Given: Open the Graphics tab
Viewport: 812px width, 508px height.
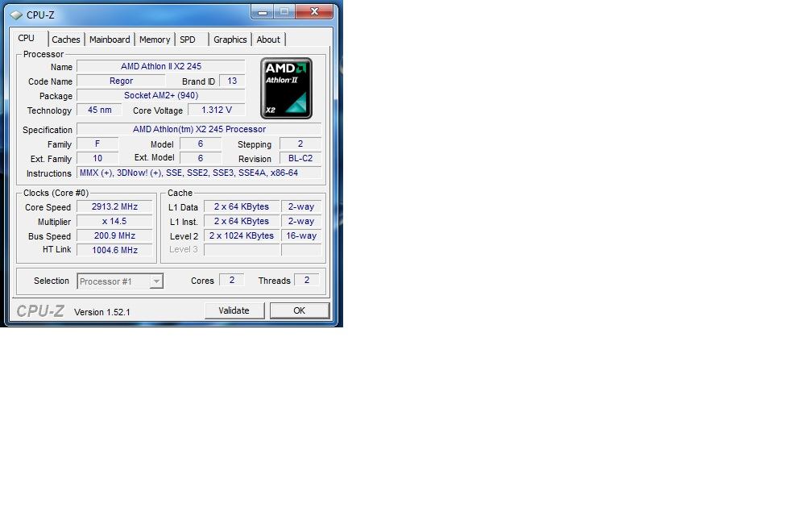Looking at the screenshot, I should click(230, 40).
